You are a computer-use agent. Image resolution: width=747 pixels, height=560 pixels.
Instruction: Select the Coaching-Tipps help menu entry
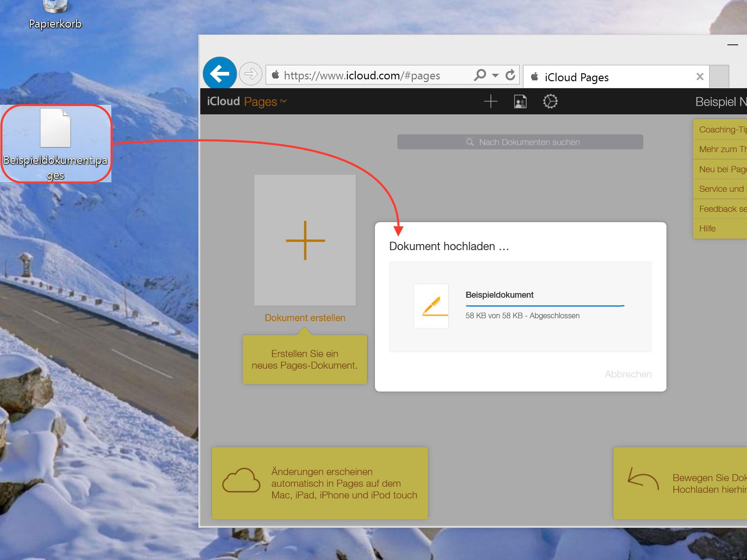720,129
